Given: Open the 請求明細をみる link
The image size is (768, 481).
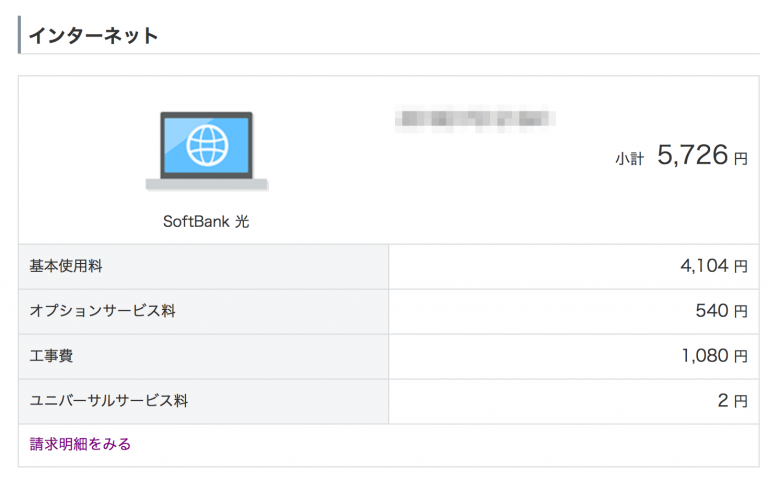Looking at the screenshot, I should pos(80,444).
